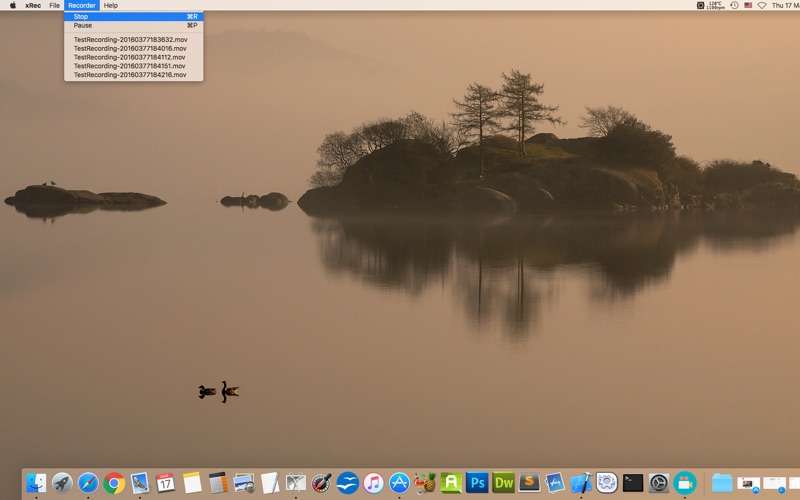Viewport: 800px width, 500px height.
Task: Click xRec status icon in menu bar
Action: point(701,5)
